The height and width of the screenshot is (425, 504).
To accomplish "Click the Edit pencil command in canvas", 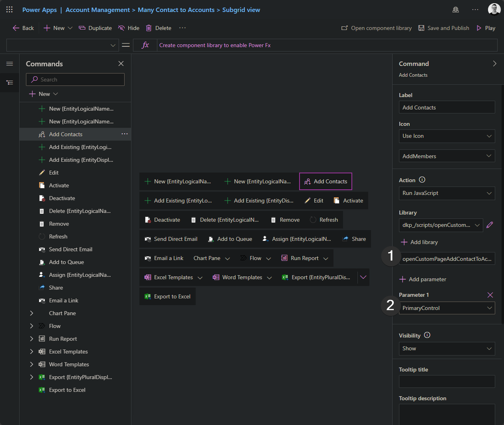I will click(314, 201).
